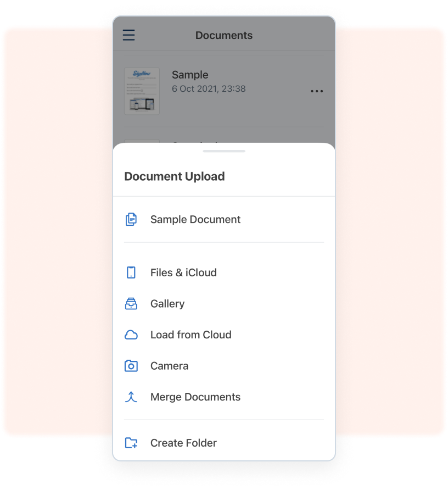
Task: Open the Sample document thumbnail
Action: pyautogui.click(x=142, y=91)
